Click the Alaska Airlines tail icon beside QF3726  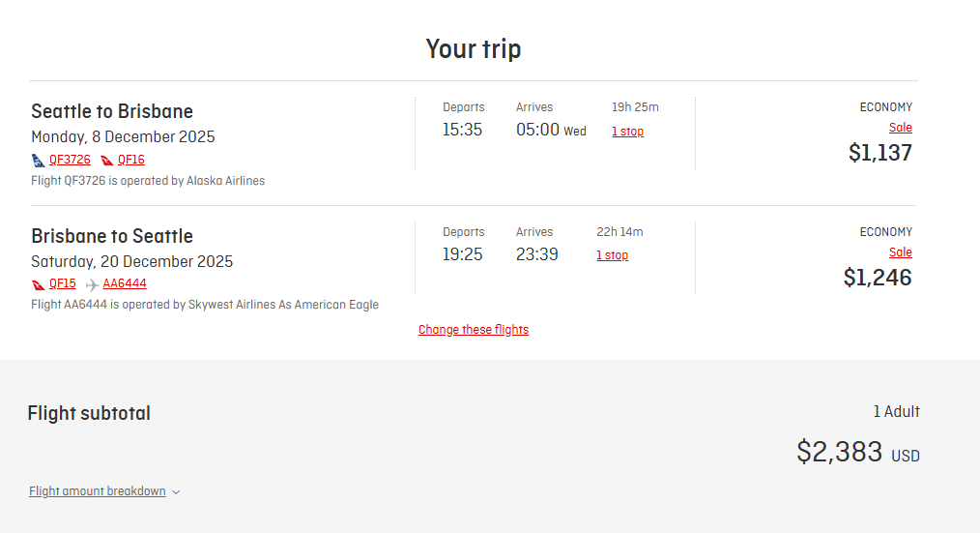pos(38,161)
